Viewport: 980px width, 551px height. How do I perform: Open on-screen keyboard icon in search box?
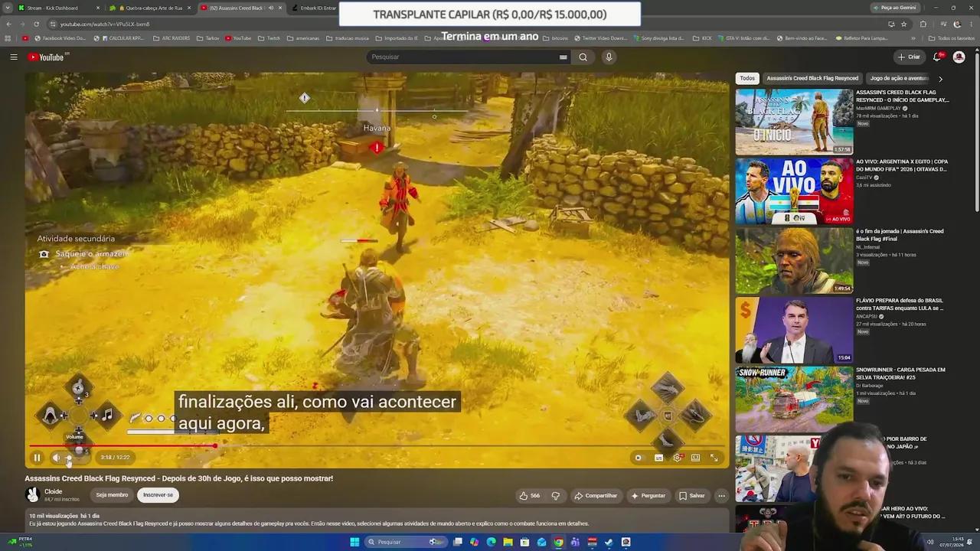(563, 57)
